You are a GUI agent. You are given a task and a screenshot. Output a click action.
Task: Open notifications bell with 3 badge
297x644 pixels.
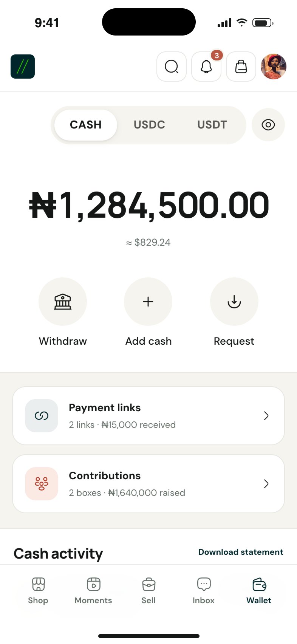tap(206, 67)
